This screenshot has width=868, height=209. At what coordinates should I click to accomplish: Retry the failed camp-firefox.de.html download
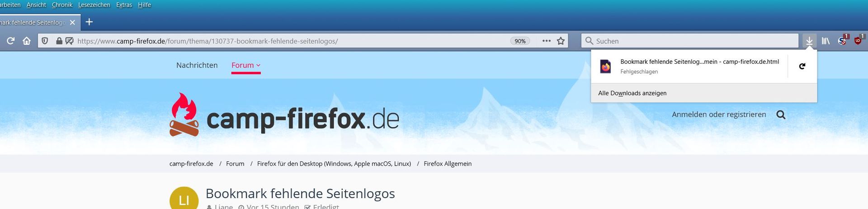click(802, 66)
